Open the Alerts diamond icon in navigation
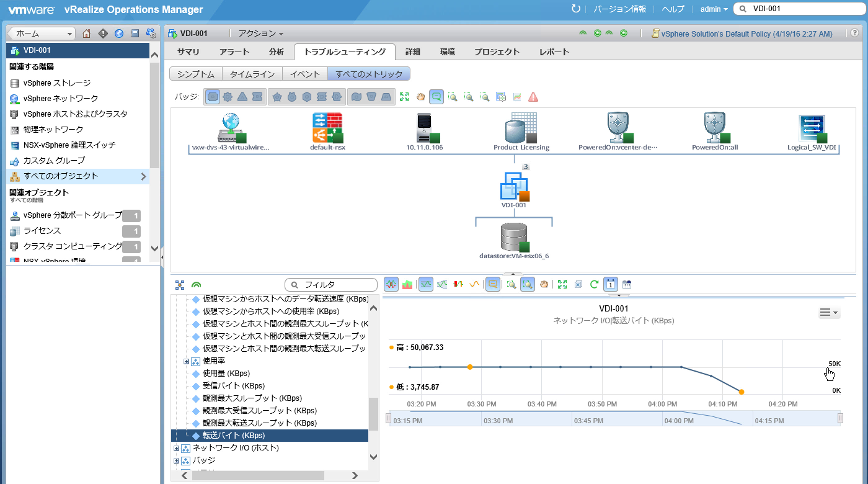868x484 pixels. tap(103, 34)
